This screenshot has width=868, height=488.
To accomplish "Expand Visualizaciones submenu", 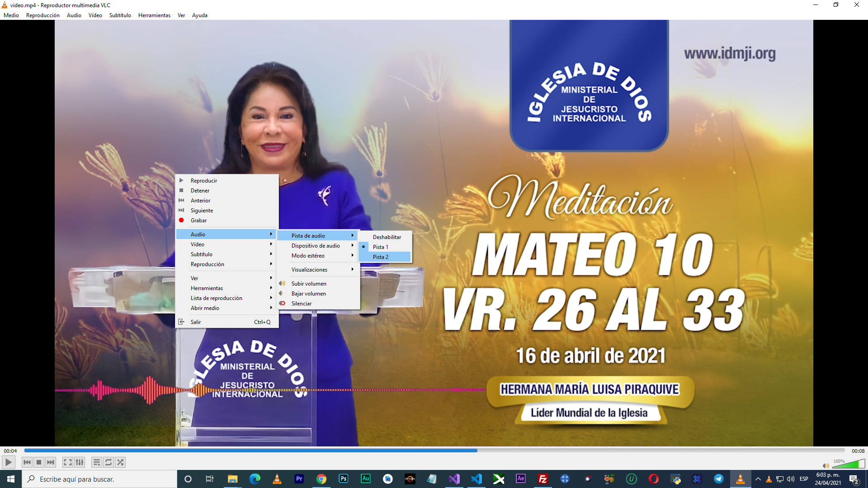I will [x=309, y=270].
